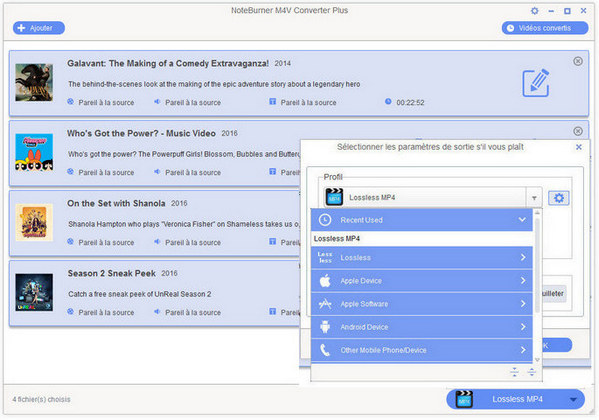Screen dimensions: 599x420
Task: Select the Season 2 Sneak Peek thumbnail
Action: coord(34,292)
